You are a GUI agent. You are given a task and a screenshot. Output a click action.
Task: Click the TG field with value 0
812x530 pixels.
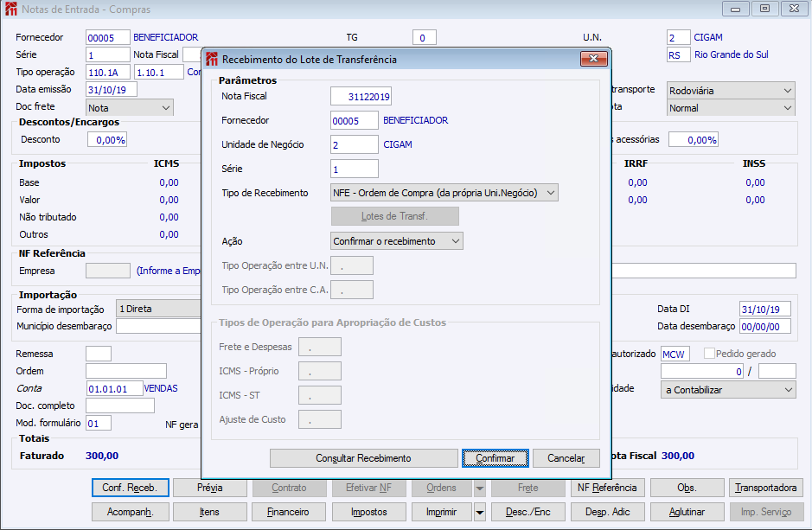pyautogui.click(x=425, y=38)
